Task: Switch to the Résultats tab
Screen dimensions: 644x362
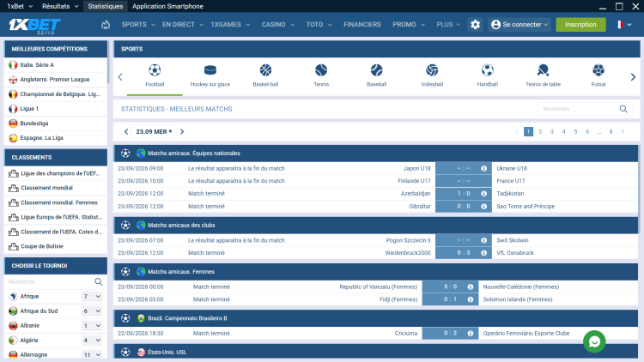Action: (x=60, y=6)
